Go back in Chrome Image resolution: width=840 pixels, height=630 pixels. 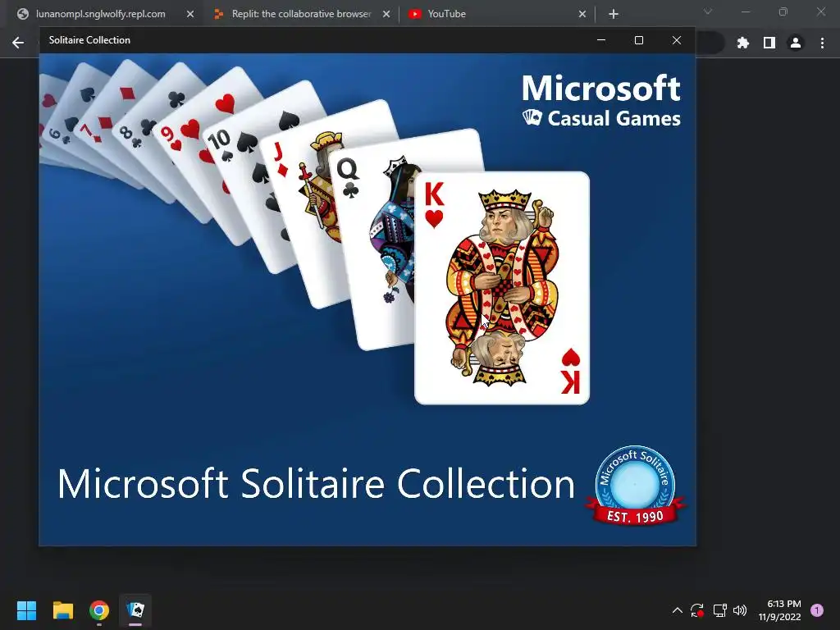tap(18, 43)
